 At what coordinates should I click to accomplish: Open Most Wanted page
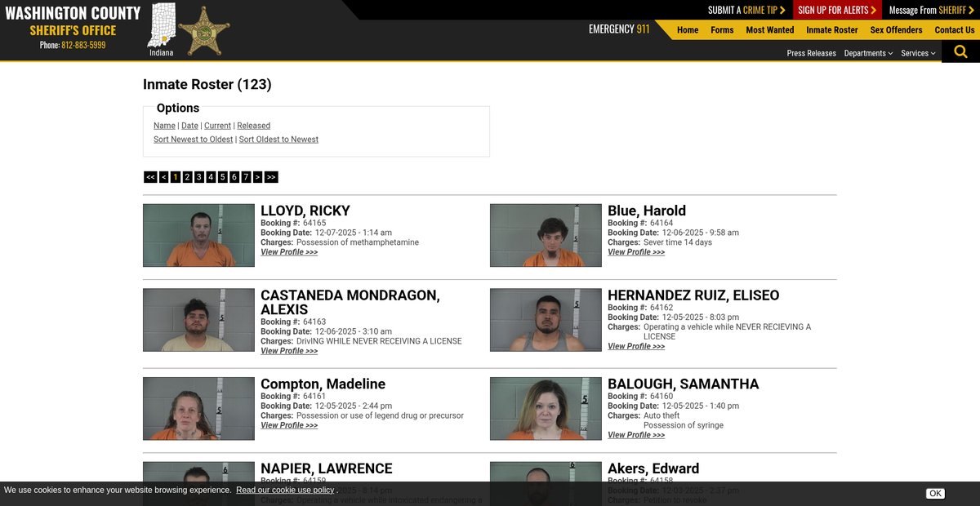click(769, 30)
